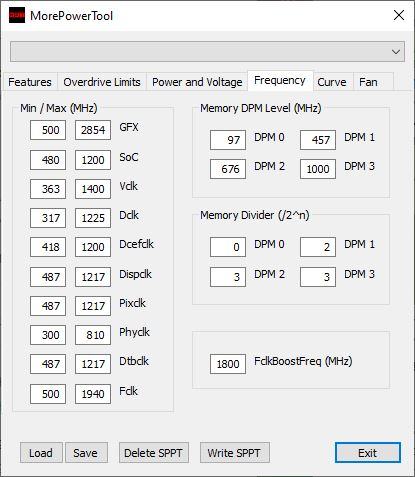Switch to the Features tab
Screen dimensions: 415x477
(30, 82)
